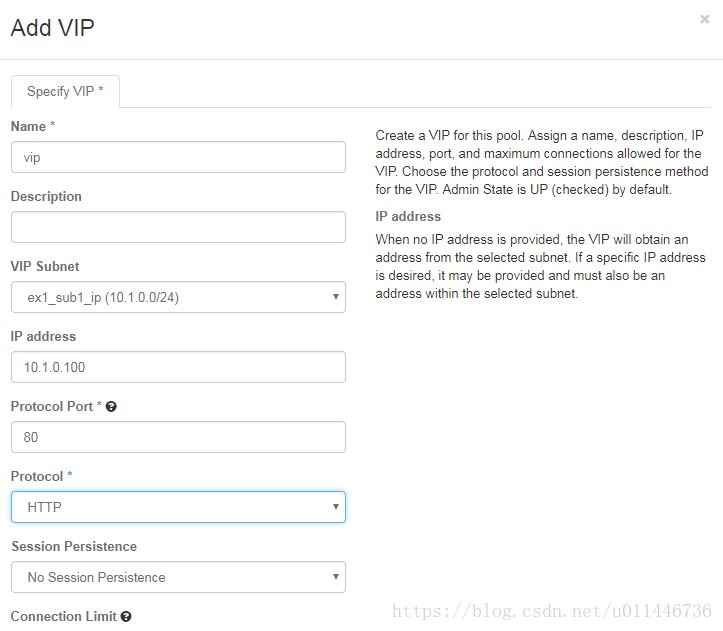This screenshot has width=723, height=631.
Task: Open the Session Persistence dropdown
Action: tap(178, 577)
